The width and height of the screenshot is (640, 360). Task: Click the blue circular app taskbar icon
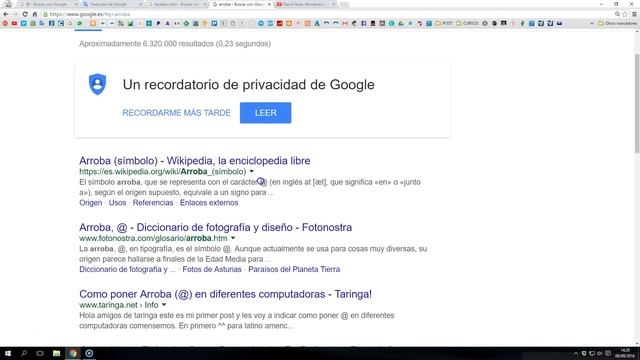point(89,353)
